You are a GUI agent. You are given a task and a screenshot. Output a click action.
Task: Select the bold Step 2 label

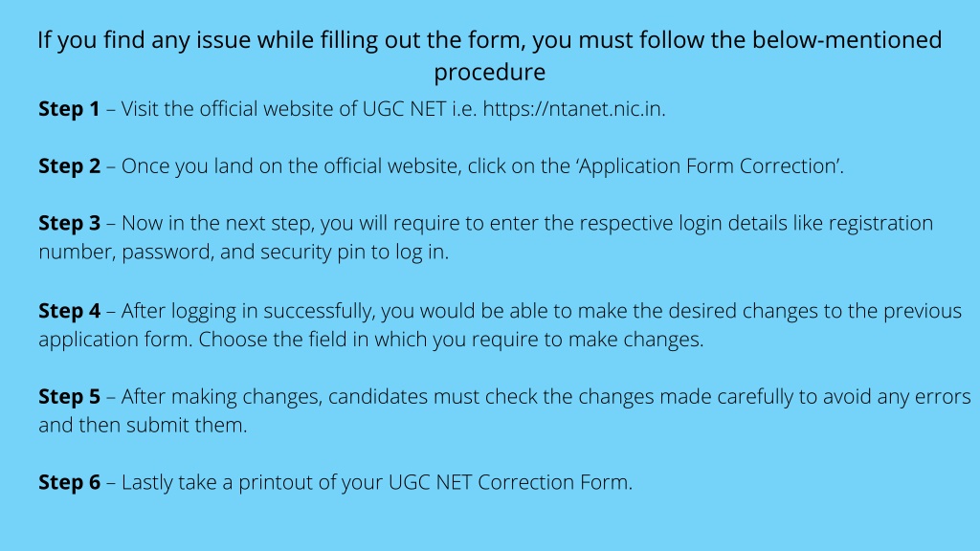point(69,166)
